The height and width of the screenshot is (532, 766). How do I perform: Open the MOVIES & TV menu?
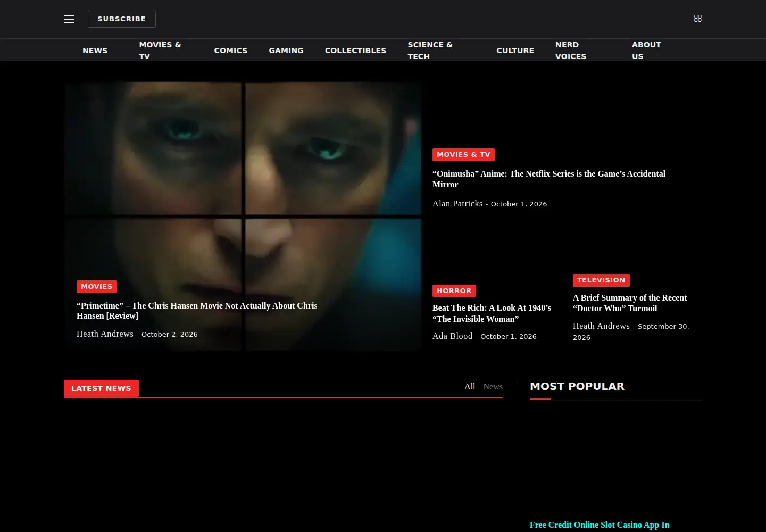(x=160, y=51)
